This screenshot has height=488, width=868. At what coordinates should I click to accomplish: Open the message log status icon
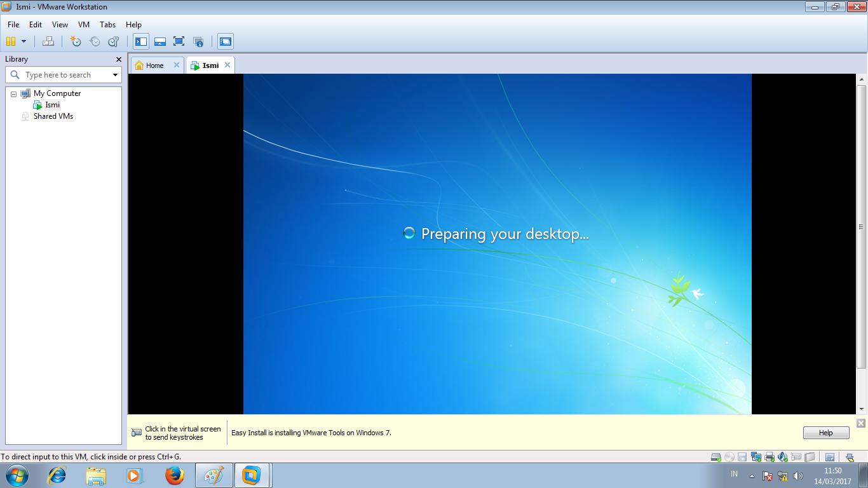[829, 457]
